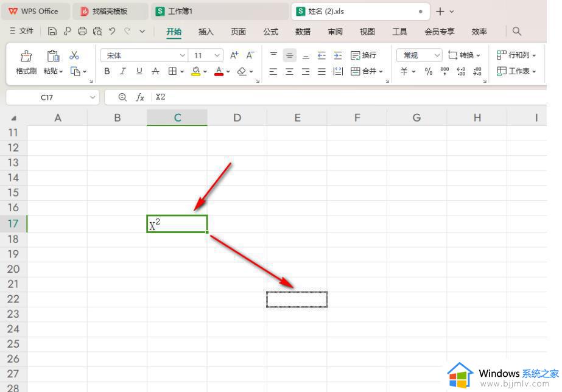This screenshot has height=392, width=562.
Task: Toggle Bold formatting
Action: coord(107,71)
